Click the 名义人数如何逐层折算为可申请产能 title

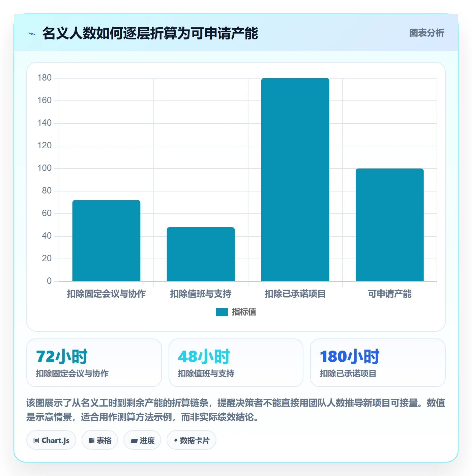150,33
